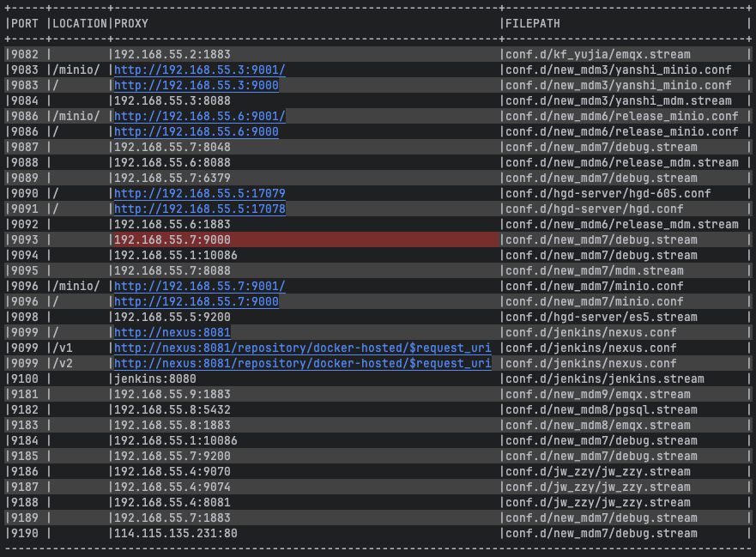
Task: Open the nexus docker-hosted link for /v2
Action: pos(302,363)
